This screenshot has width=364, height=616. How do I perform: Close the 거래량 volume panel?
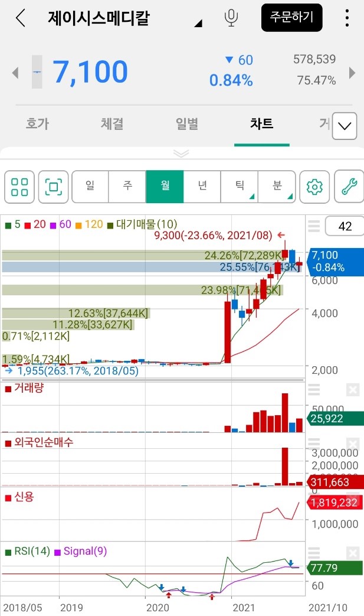pos(353,390)
